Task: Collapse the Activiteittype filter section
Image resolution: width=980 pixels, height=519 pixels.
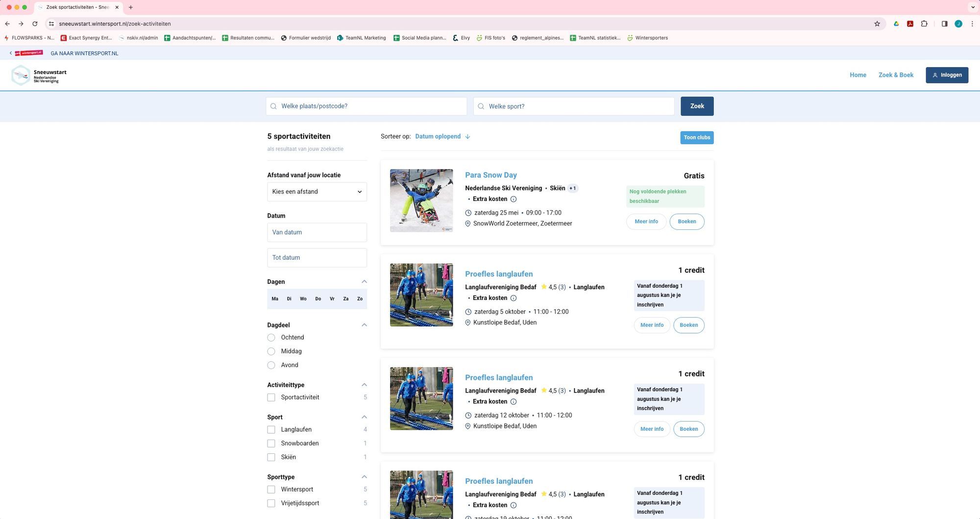Action: pyautogui.click(x=364, y=385)
